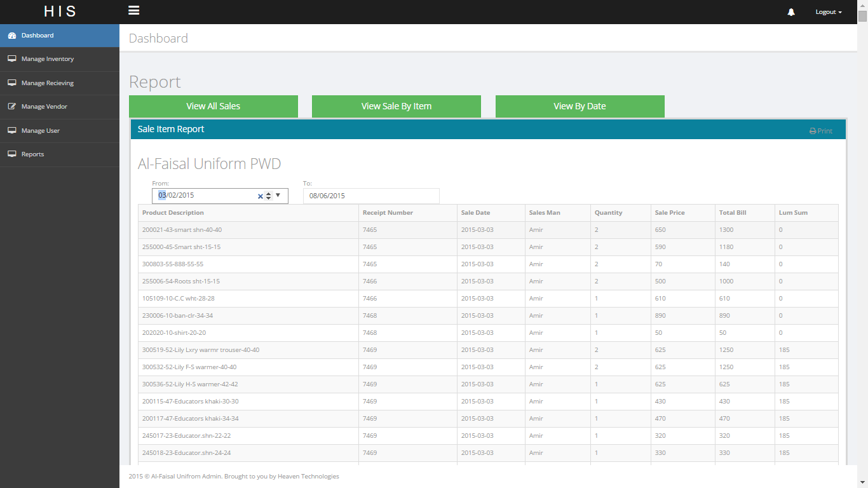Click the Manage Inventory monitor icon

(x=11, y=59)
